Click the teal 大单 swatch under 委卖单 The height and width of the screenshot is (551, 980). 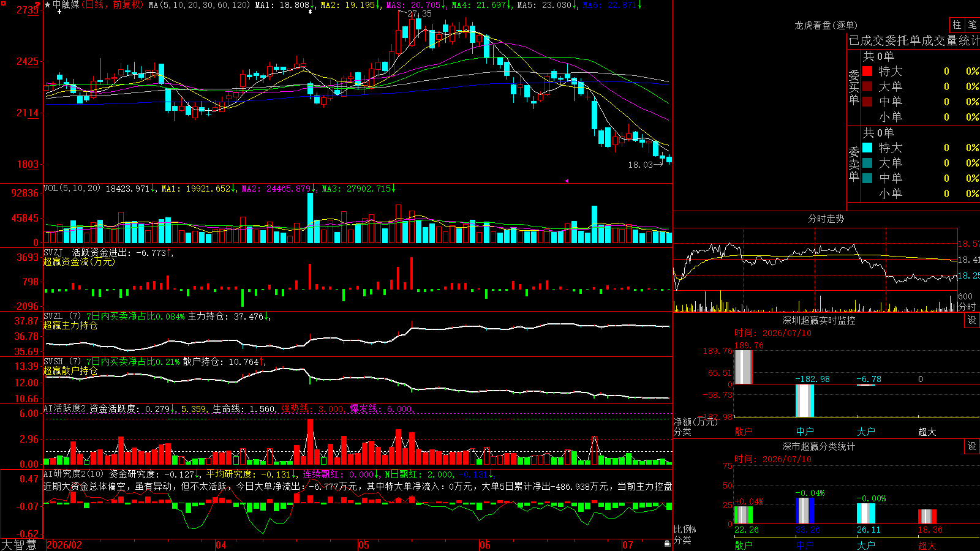click(x=867, y=163)
